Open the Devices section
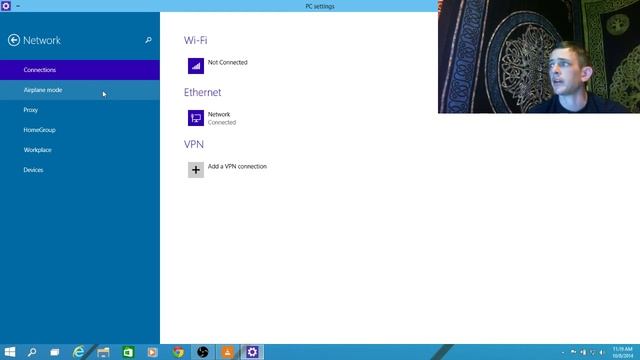Image resolution: width=640 pixels, height=360 pixels. [80, 170]
